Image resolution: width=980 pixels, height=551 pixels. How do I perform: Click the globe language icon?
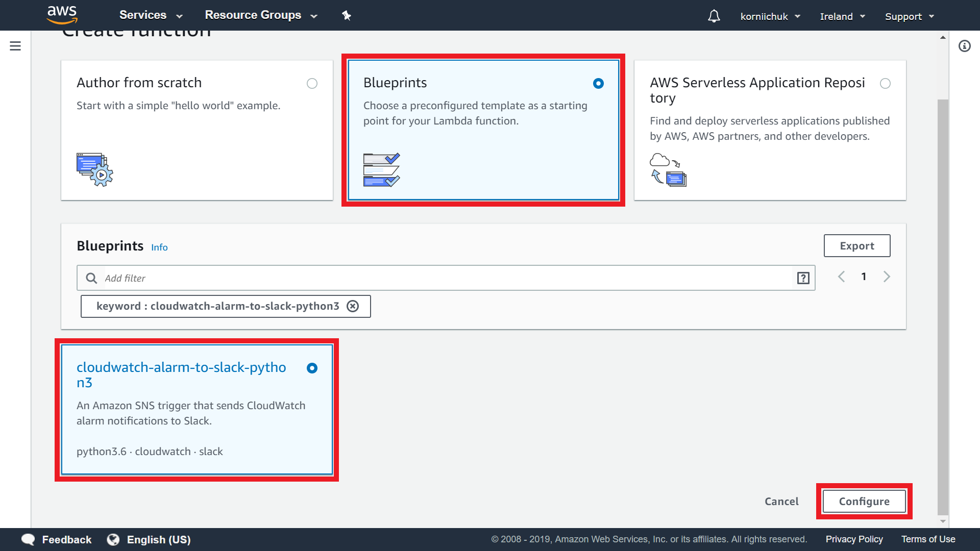click(x=113, y=539)
